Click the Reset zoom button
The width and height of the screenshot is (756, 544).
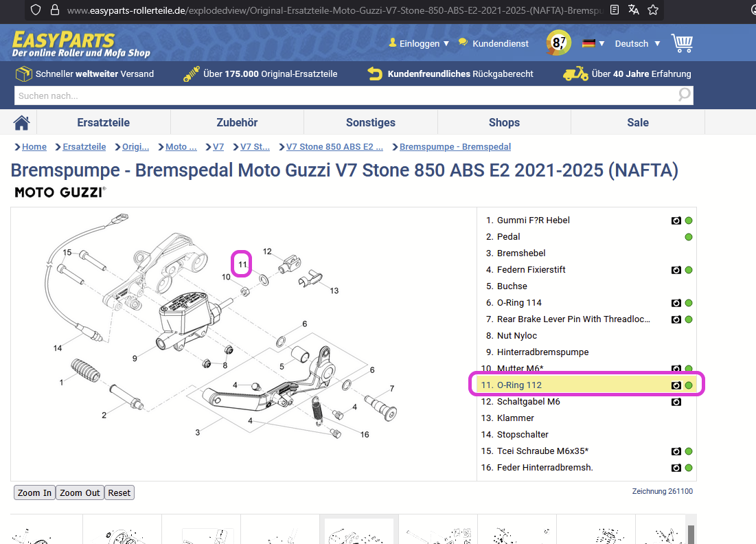119,493
